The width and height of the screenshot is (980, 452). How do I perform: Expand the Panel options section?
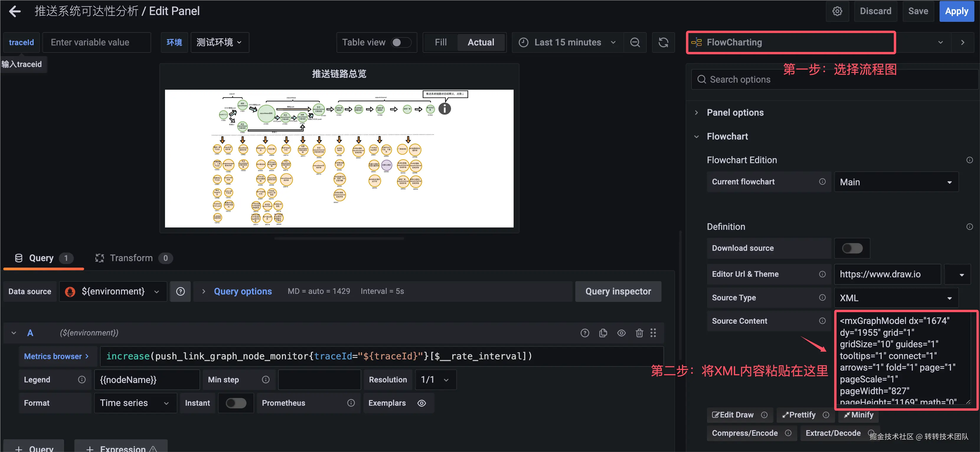[735, 112]
